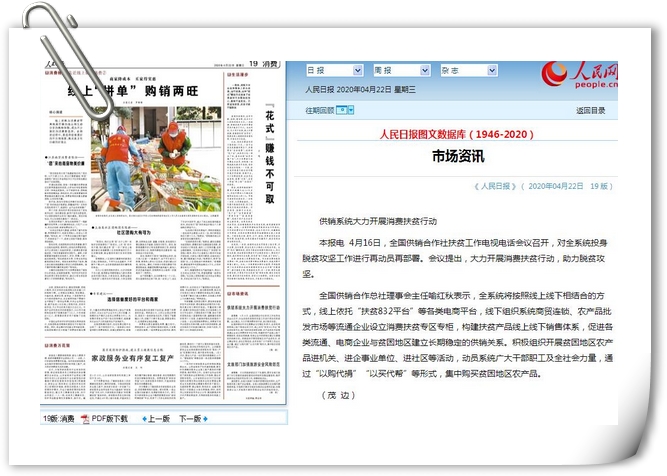Open the "花式"赚钱不可取 article on the page image
This screenshot has height=476, width=667.
(269, 154)
